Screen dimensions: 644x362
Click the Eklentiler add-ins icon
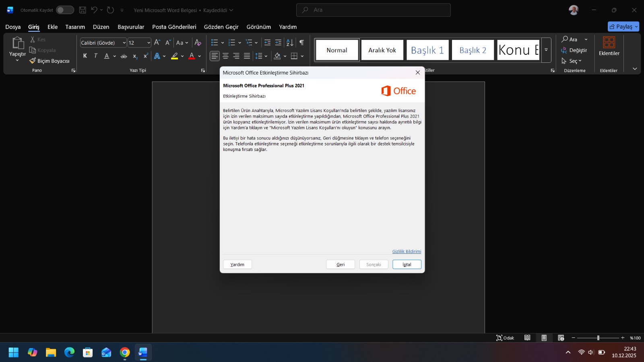[609, 42]
